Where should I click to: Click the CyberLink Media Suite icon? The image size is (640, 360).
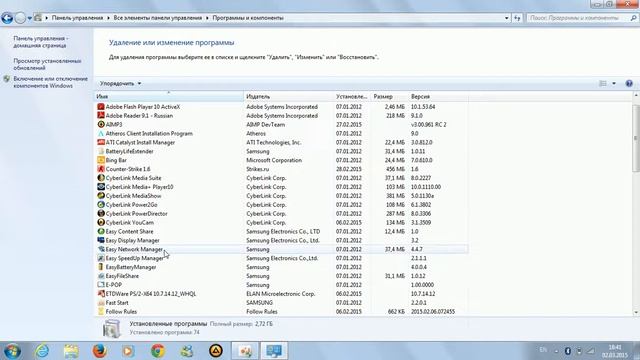[x=101, y=178]
